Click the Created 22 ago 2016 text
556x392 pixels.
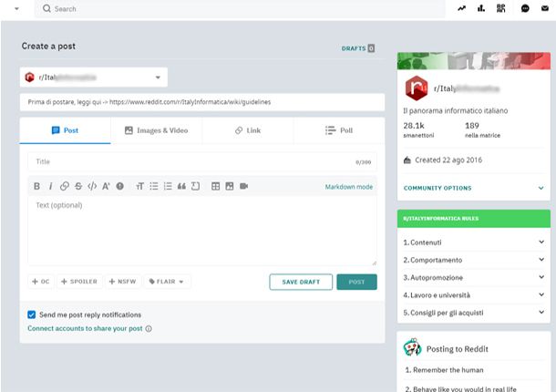pyautogui.click(x=448, y=160)
